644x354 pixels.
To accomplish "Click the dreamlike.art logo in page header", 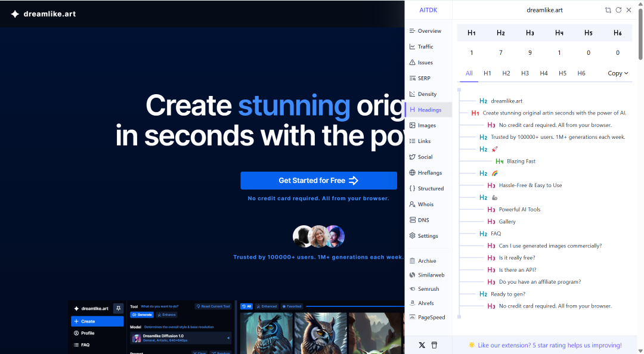I will tap(43, 14).
